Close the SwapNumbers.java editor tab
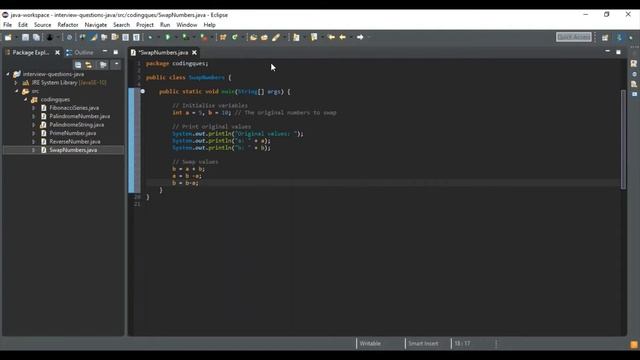This screenshot has height=360, width=640. tap(194, 53)
